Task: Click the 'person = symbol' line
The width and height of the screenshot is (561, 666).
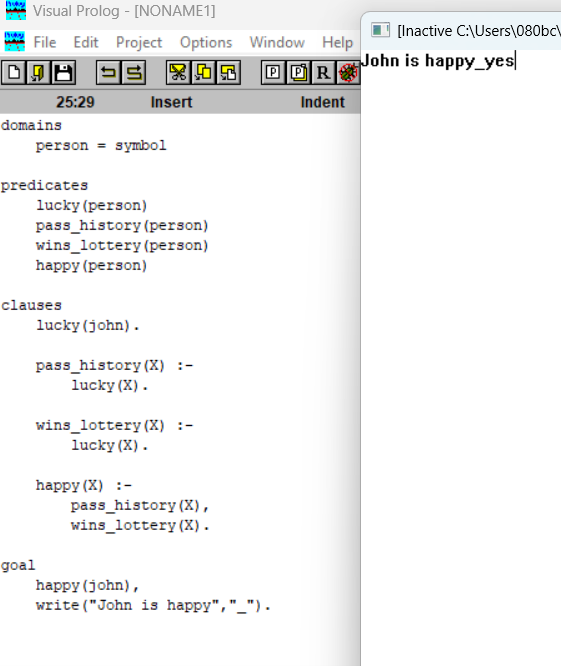Action: click(101, 146)
